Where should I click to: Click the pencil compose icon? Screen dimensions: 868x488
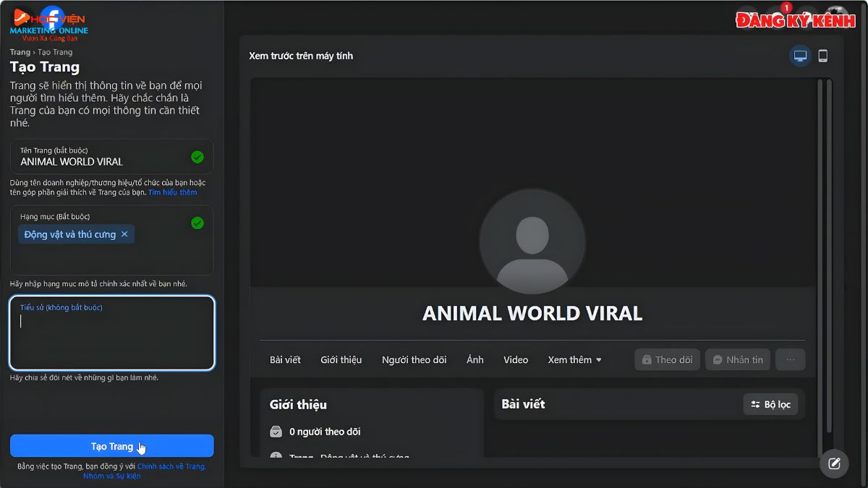point(834,463)
